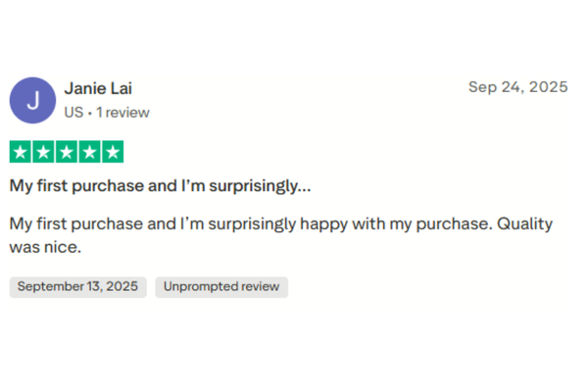Click the "September 13, 2025" experience date tag
The height and width of the screenshot is (392, 588).
coord(77,287)
